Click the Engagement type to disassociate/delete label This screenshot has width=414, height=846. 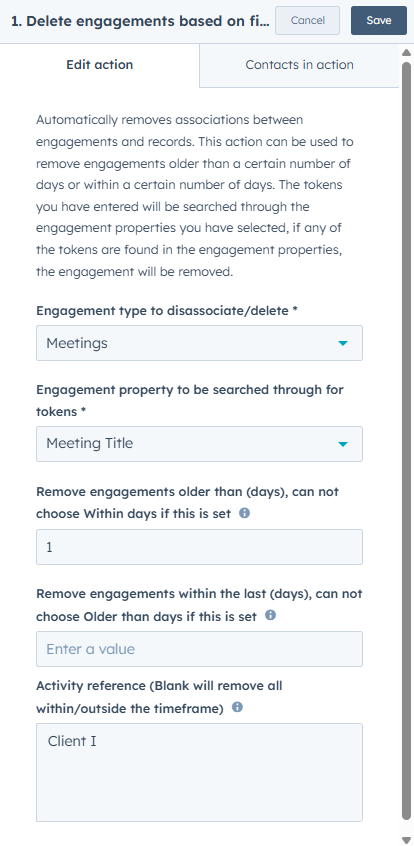tap(167, 311)
